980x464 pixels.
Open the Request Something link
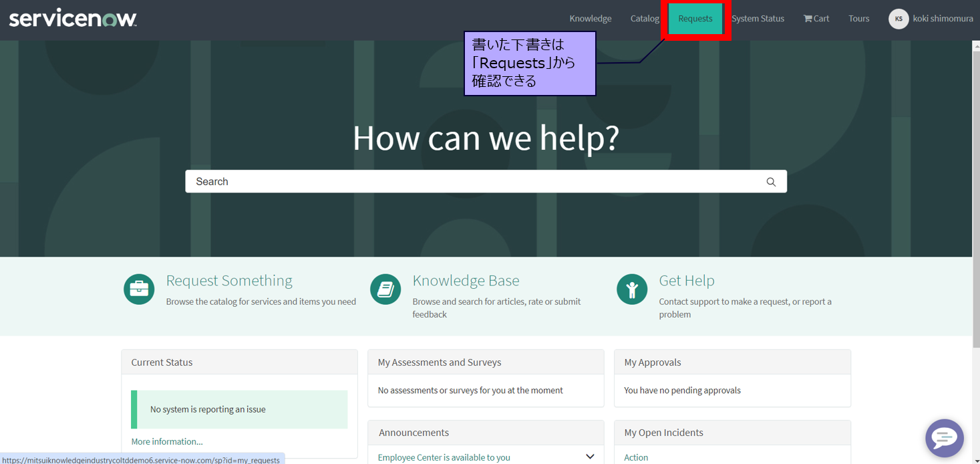(x=229, y=280)
